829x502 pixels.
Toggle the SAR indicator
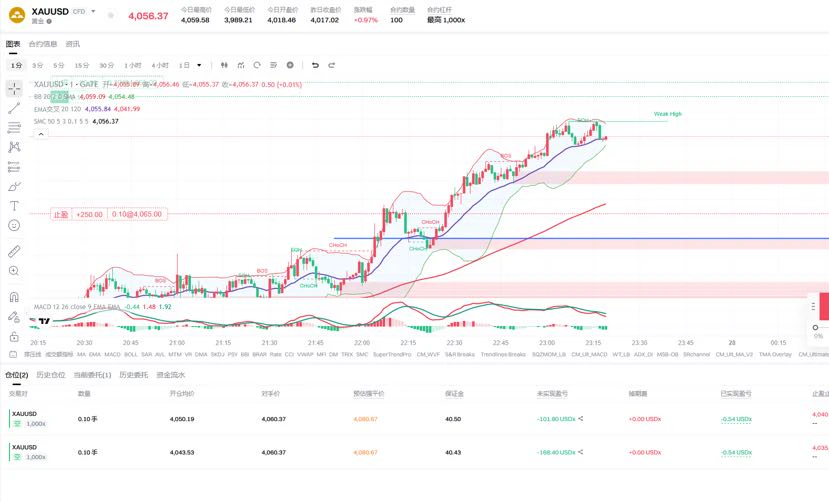146,354
